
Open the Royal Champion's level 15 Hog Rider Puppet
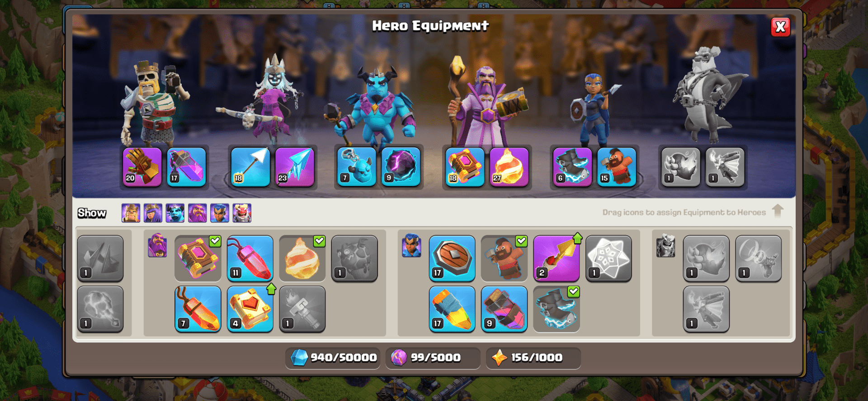click(x=617, y=167)
